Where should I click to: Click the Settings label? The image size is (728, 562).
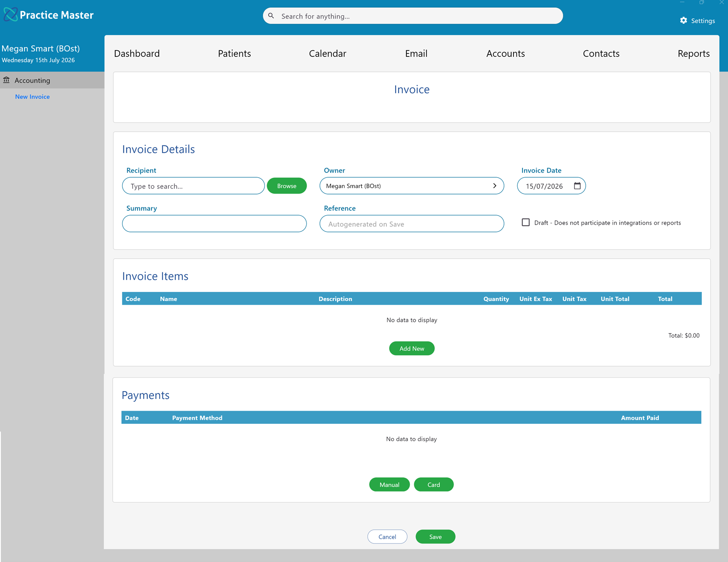pyautogui.click(x=703, y=21)
